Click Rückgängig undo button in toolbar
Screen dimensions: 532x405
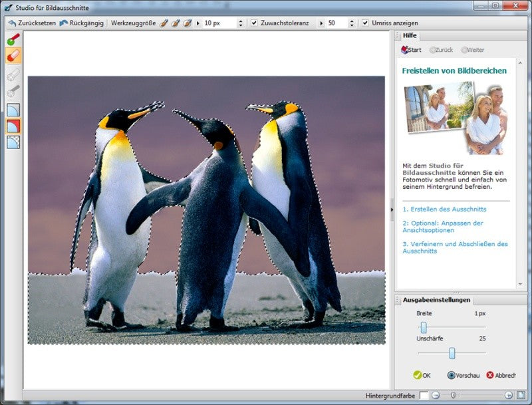tap(81, 23)
